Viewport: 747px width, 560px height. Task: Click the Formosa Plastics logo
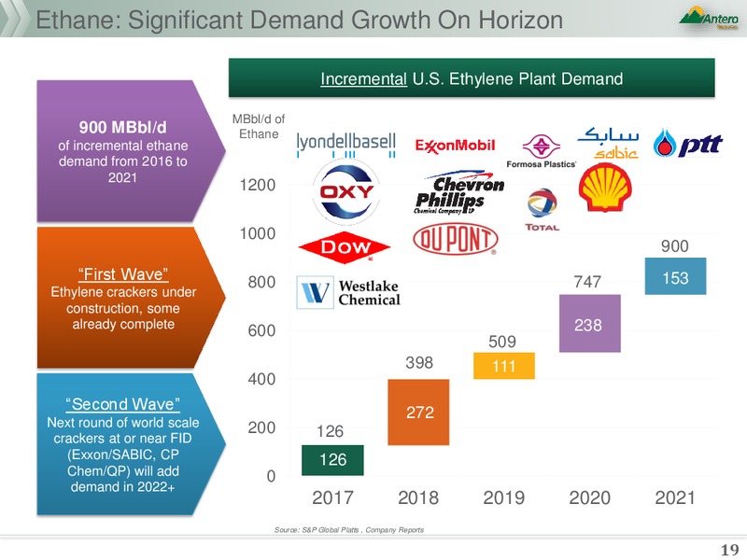click(x=542, y=151)
